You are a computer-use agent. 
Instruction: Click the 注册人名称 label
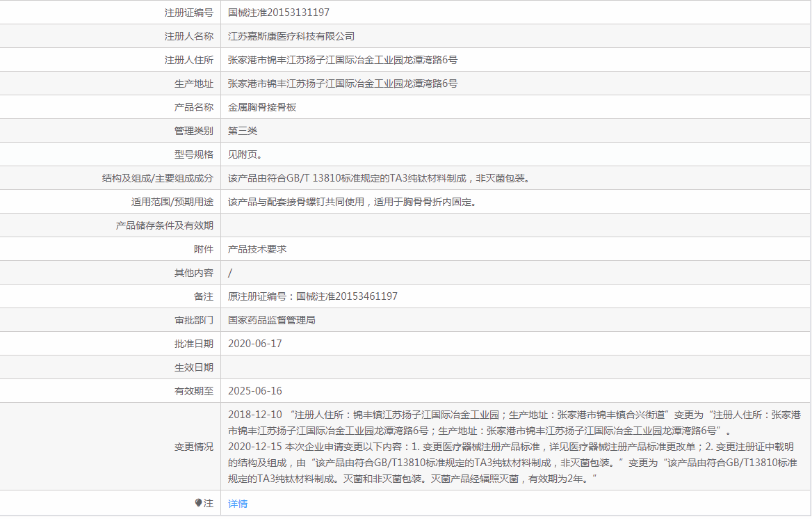tap(189, 36)
